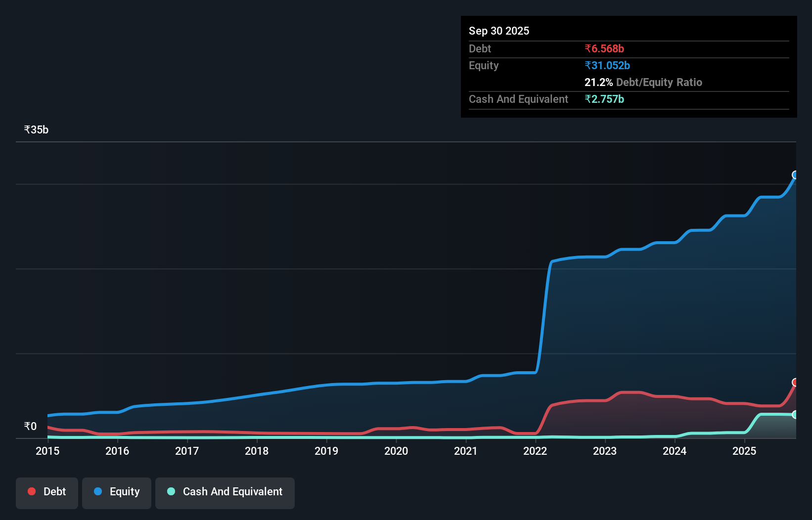This screenshot has height=520, width=812.
Task: Click the red rupee Debt value ₹6.568b
Action: pos(604,49)
